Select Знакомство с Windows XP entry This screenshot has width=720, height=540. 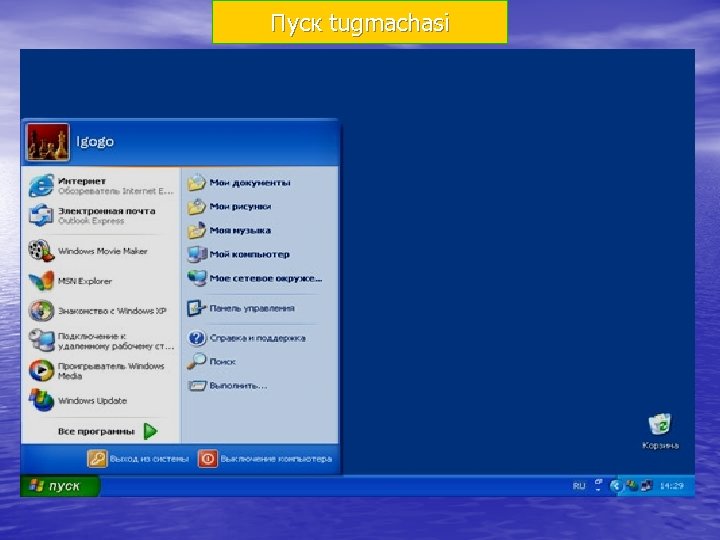[x=112, y=311]
